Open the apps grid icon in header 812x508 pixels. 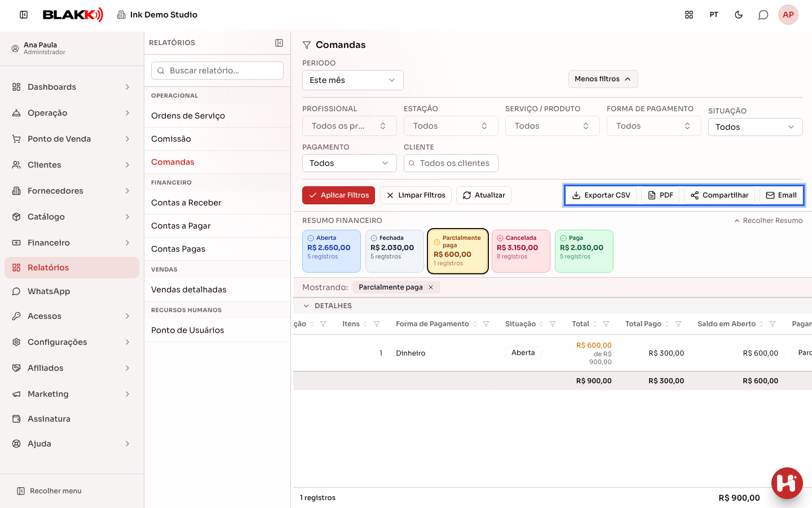pos(689,15)
